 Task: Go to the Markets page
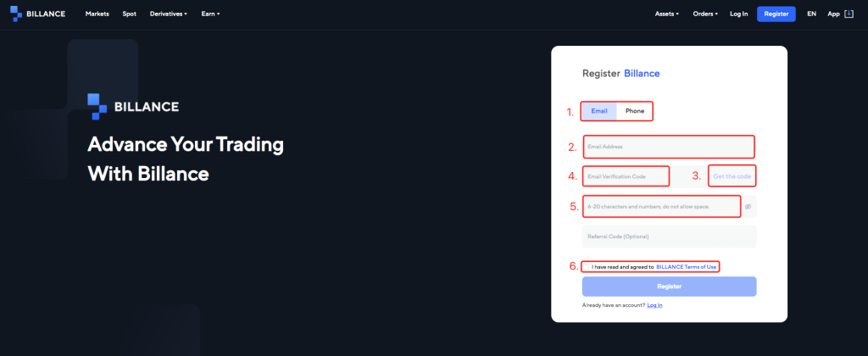[x=97, y=14]
